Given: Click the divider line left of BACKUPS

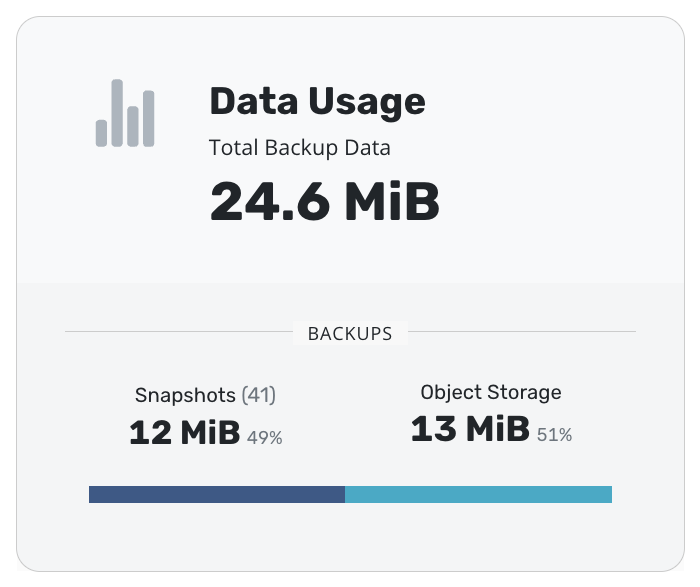Looking at the screenshot, I should 179,331.
